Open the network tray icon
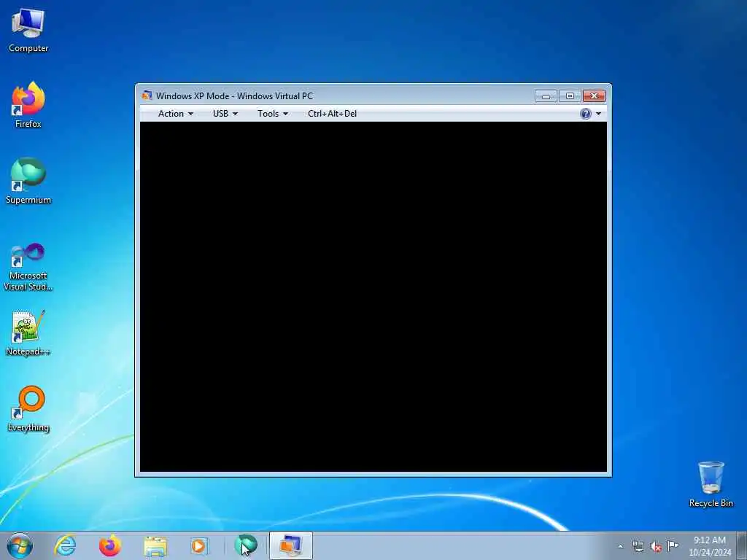Screen dimensions: 747x560 click(638, 546)
